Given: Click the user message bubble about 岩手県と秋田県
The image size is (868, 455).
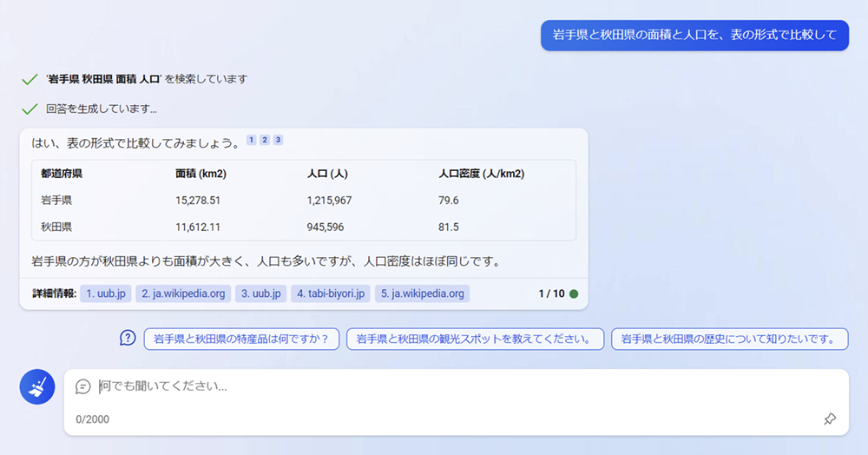Looking at the screenshot, I should 694,36.
